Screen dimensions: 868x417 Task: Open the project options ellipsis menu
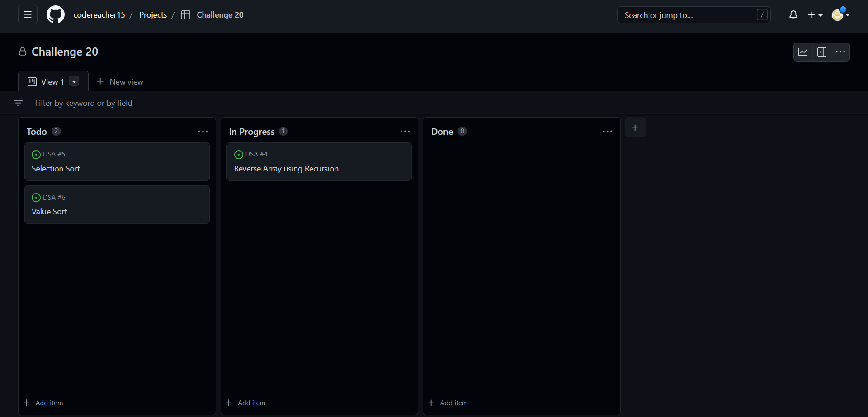841,52
